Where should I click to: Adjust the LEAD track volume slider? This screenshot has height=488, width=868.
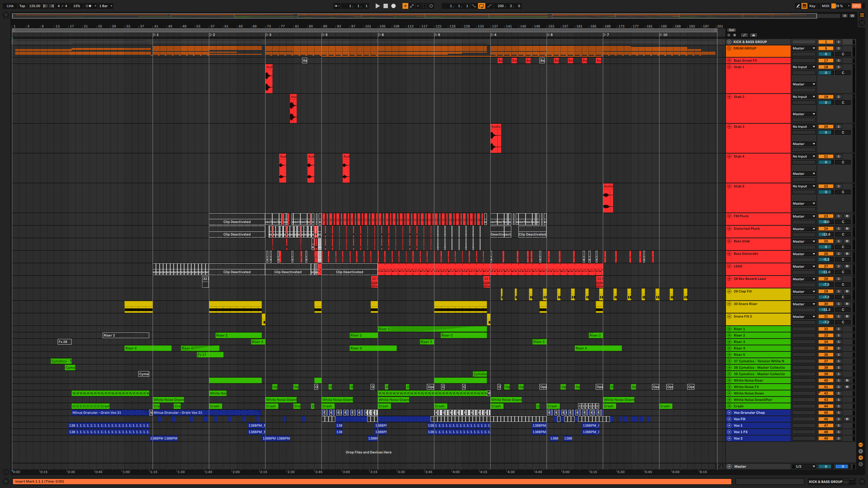[826, 272]
